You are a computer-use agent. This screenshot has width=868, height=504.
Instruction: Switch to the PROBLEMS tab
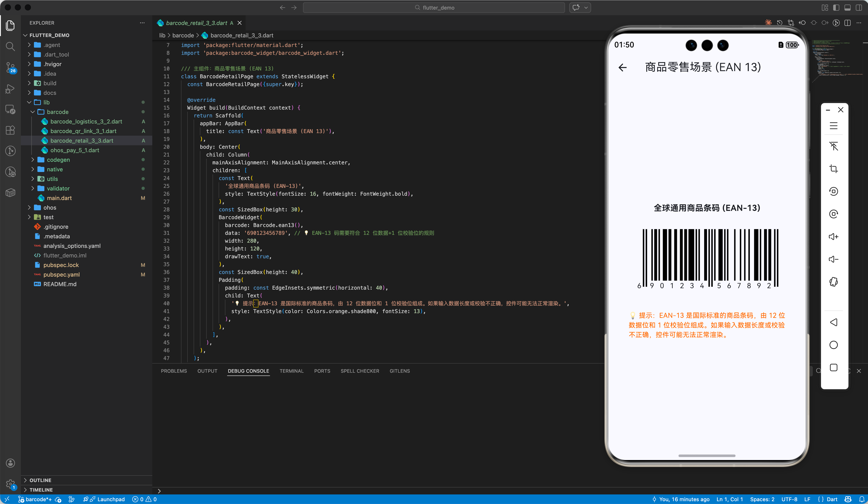(174, 371)
